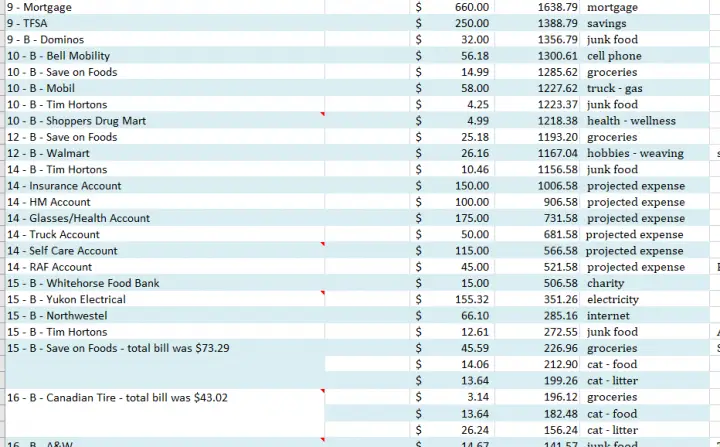
Task: Click the 'hobbies - weaving' category cell
Action: point(645,153)
